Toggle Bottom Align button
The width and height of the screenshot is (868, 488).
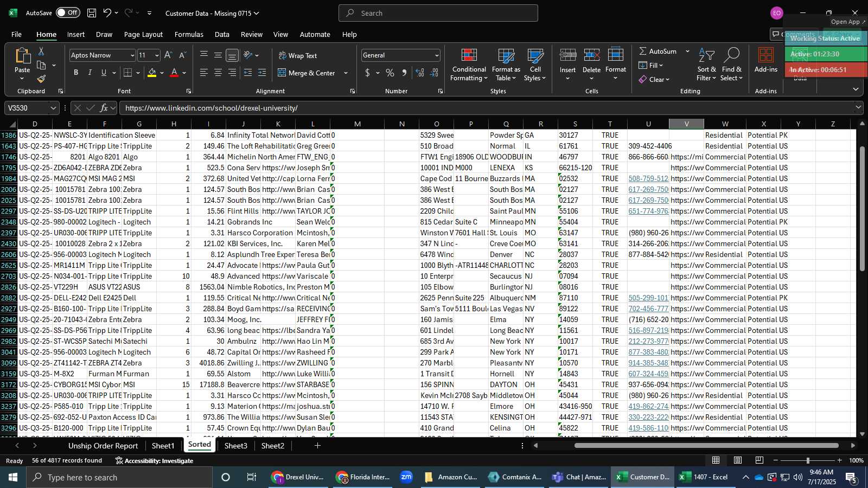tap(232, 55)
